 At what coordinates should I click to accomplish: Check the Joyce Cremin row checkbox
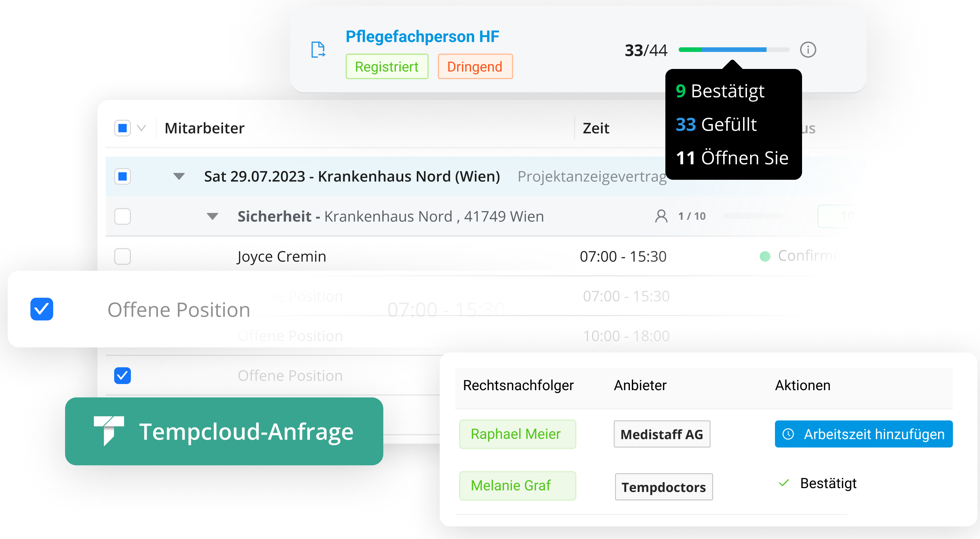pyautogui.click(x=122, y=256)
